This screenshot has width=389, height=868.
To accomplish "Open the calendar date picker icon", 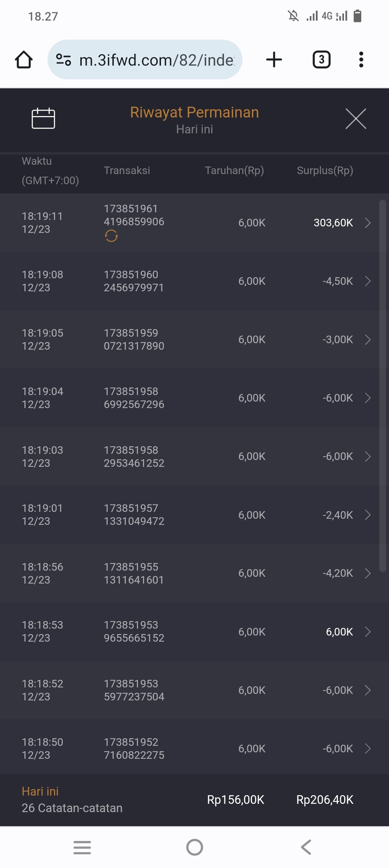I will tap(43, 118).
